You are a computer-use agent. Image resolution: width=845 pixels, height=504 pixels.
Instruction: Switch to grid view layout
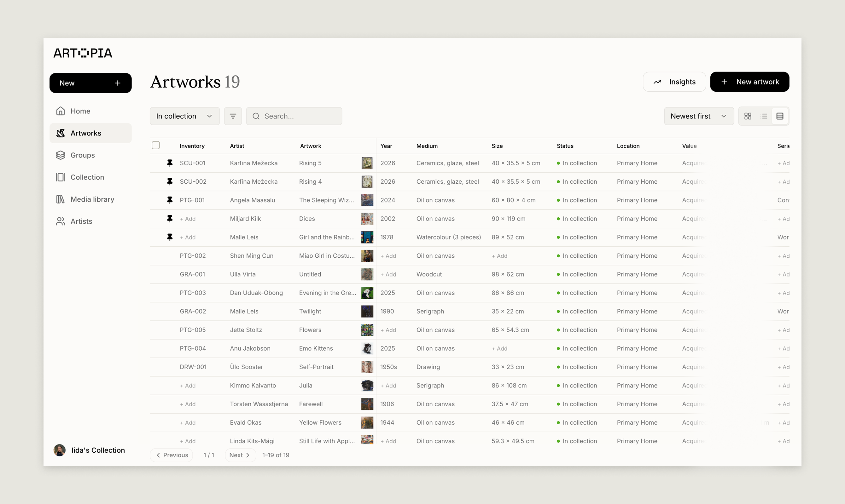tap(748, 116)
